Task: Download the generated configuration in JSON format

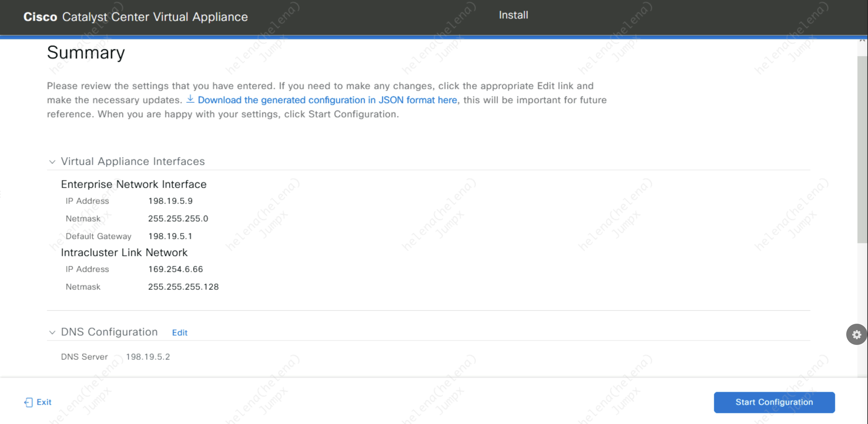Action: 327,100
